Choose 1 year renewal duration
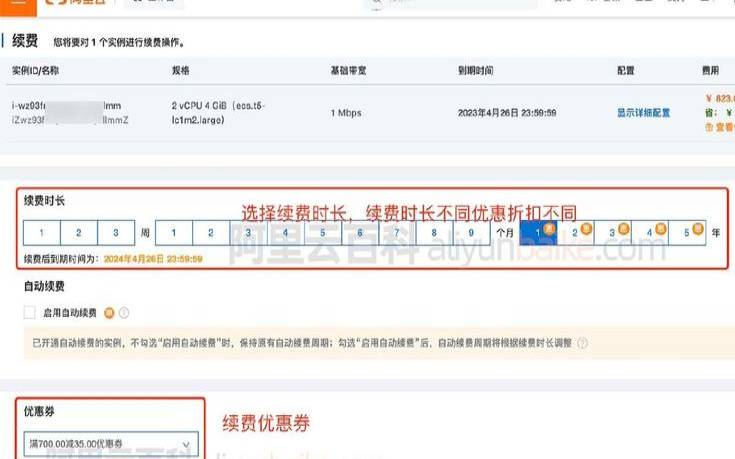The height and width of the screenshot is (459, 735). (x=538, y=233)
